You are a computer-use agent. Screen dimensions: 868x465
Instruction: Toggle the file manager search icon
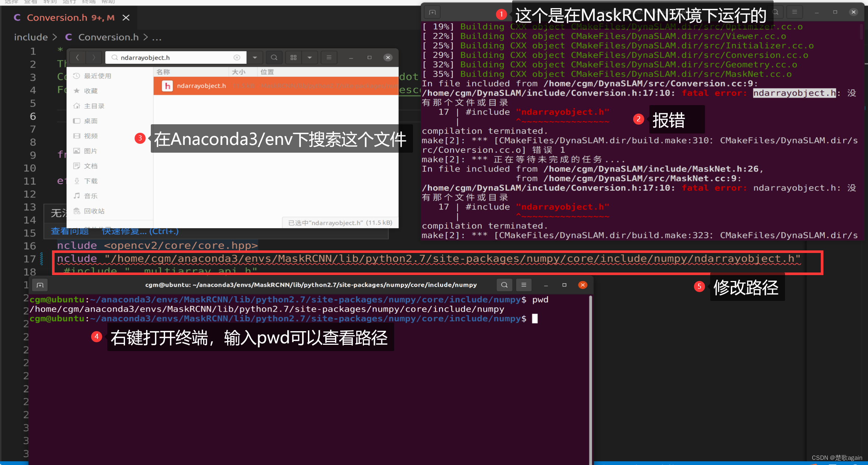pos(274,58)
